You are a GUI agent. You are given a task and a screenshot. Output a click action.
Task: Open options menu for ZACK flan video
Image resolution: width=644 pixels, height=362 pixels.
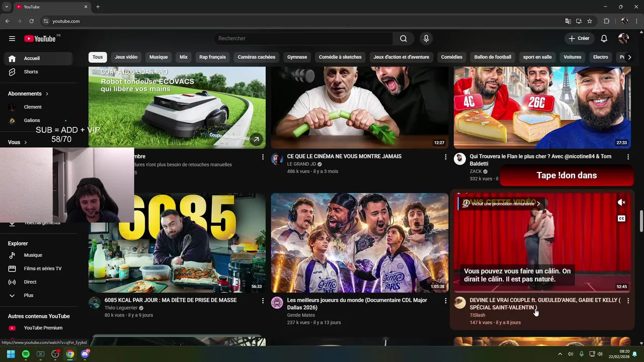(x=628, y=157)
